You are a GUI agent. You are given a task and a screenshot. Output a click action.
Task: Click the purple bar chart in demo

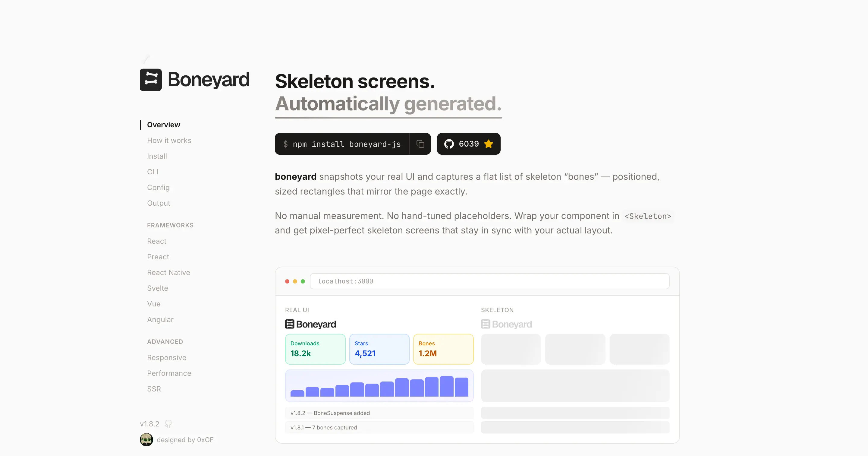click(379, 386)
